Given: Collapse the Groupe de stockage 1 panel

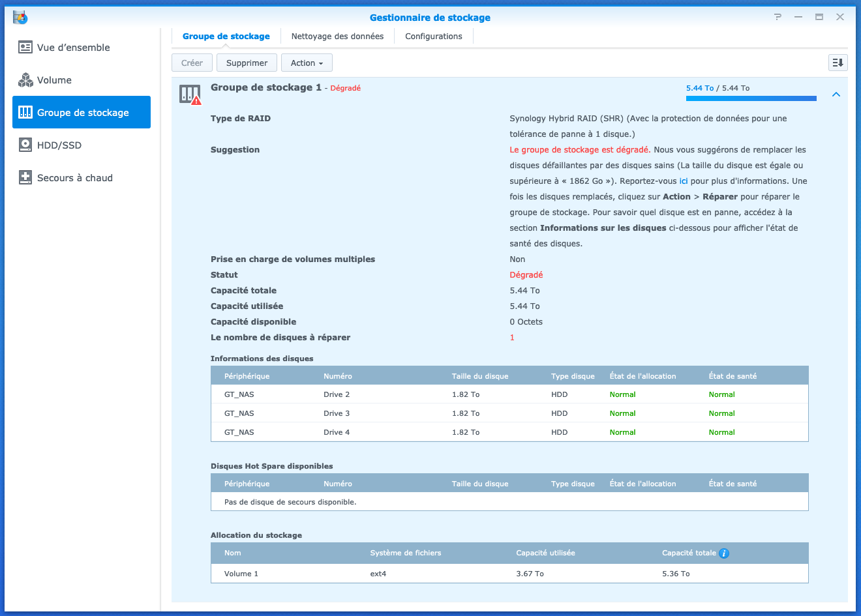Looking at the screenshot, I should coord(836,95).
